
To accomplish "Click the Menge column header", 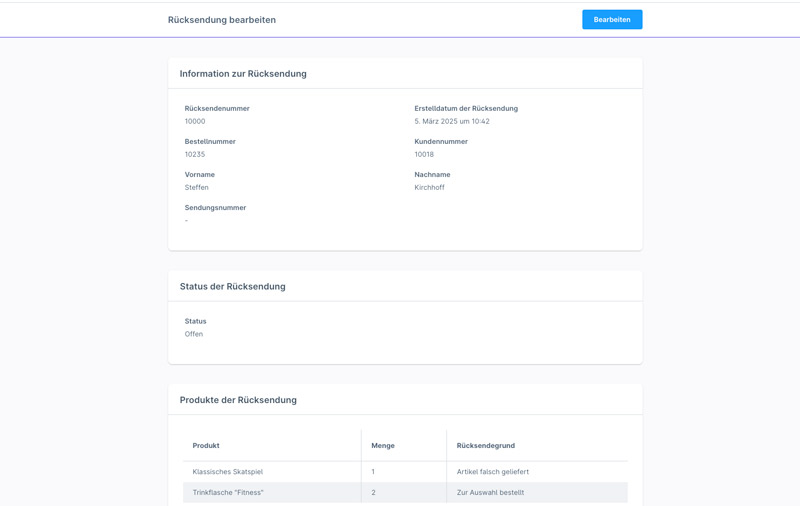I will coord(383,446).
